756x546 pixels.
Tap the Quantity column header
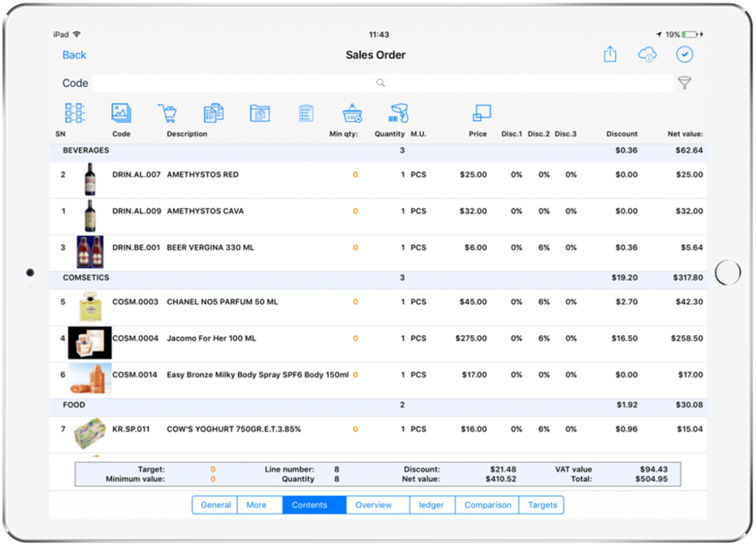tap(389, 134)
